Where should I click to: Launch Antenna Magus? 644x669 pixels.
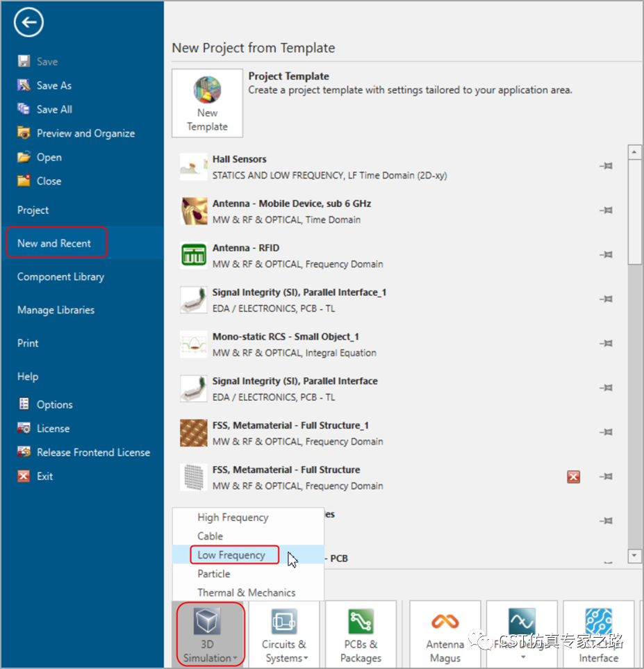[445, 634]
